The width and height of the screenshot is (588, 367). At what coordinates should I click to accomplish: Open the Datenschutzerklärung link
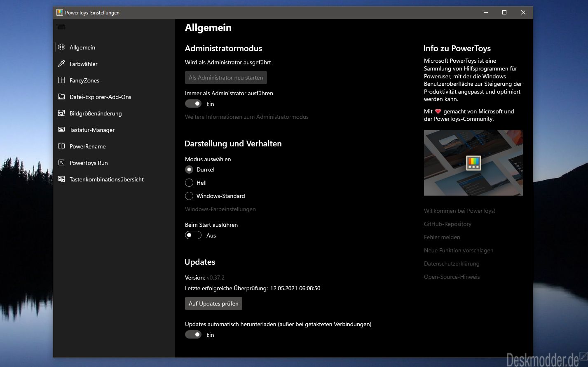(452, 263)
